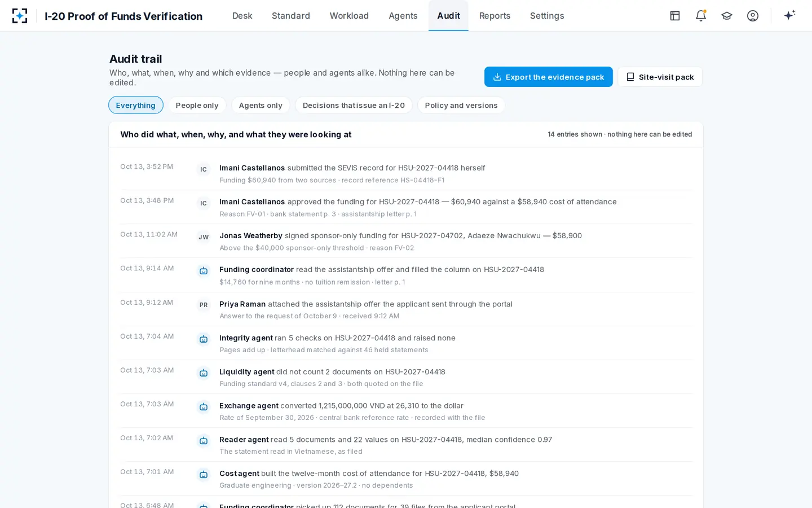Image resolution: width=812 pixels, height=508 pixels.
Task: Click the app logo icon
Action: click(x=20, y=16)
